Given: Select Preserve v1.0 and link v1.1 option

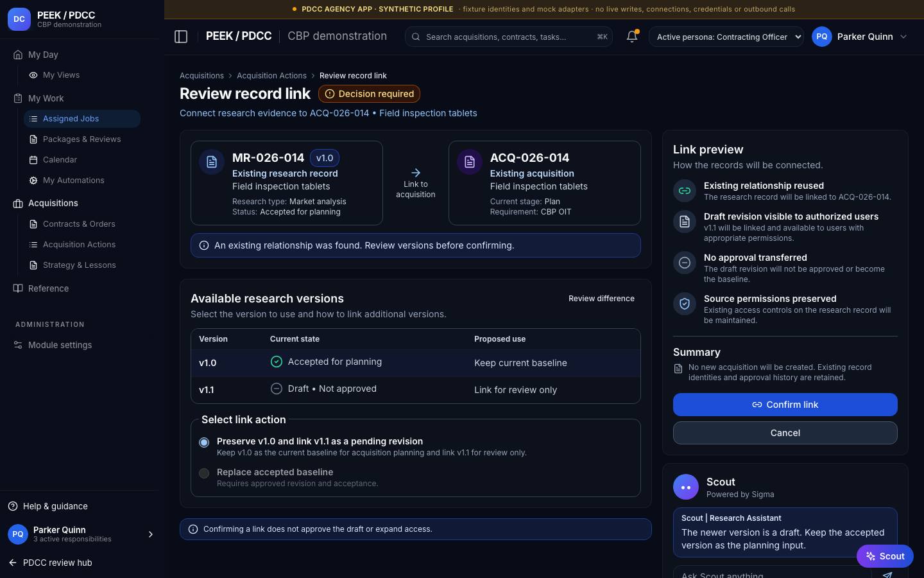Looking at the screenshot, I should pyautogui.click(x=204, y=442).
